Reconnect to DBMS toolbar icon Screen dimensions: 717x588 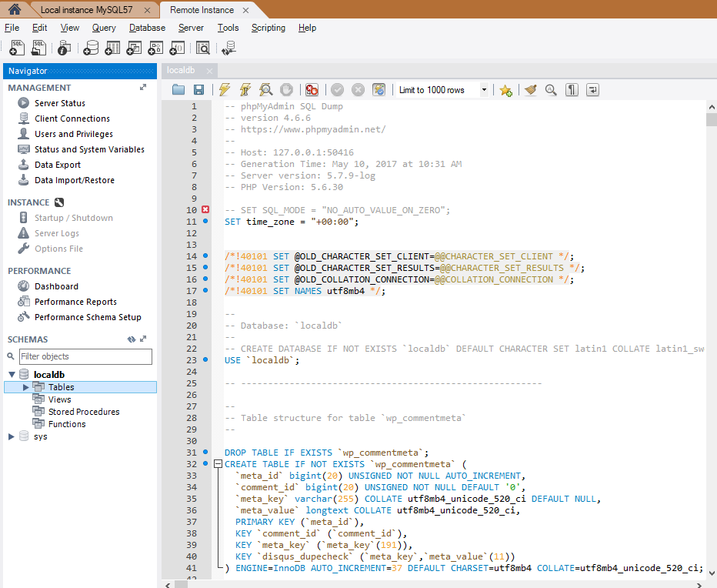(228, 48)
